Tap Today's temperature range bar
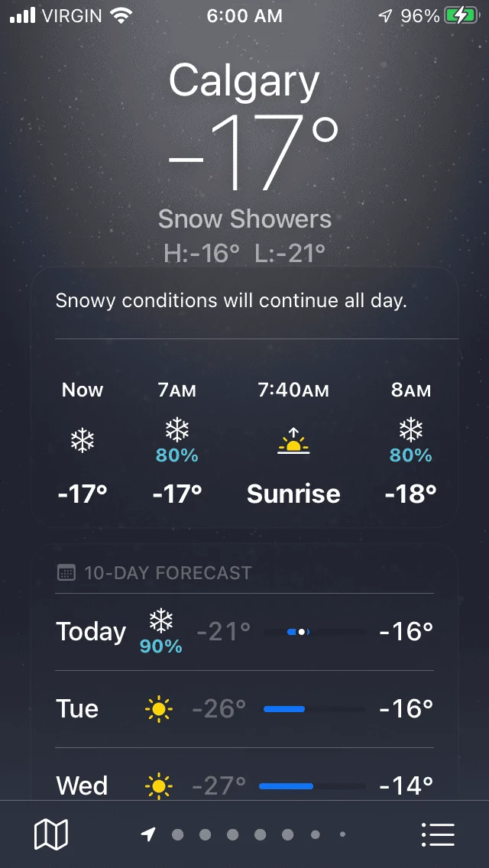489x868 pixels. (315, 632)
